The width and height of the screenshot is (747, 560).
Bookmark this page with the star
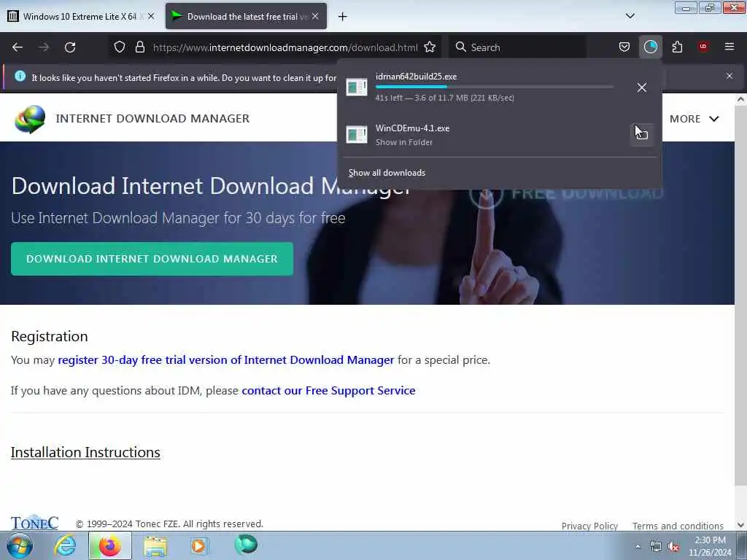coord(430,47)
